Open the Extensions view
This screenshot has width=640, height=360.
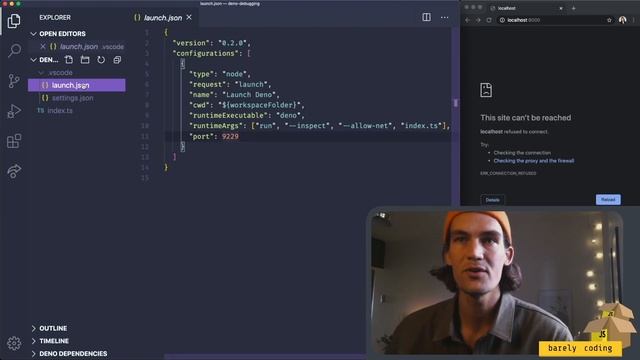14,141
